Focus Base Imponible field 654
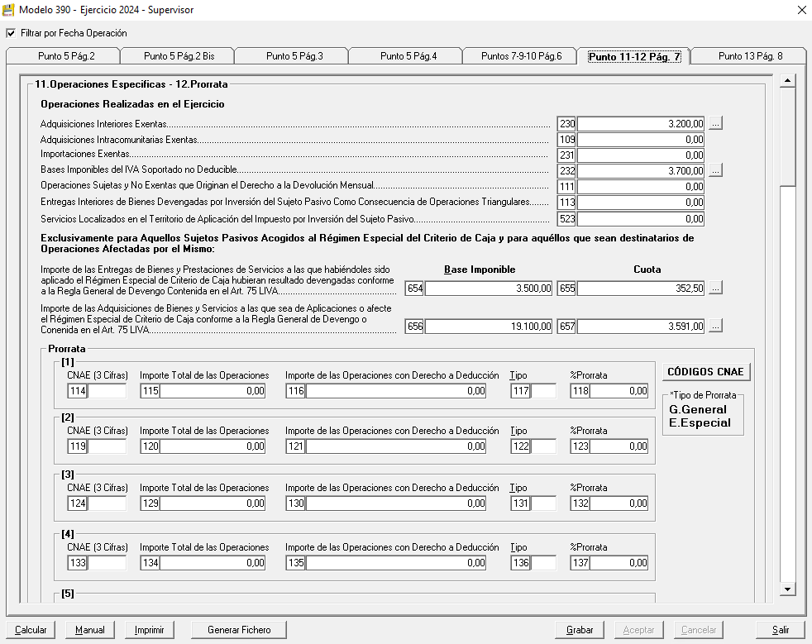The image size is (812, 644). [x=489, y=289]
